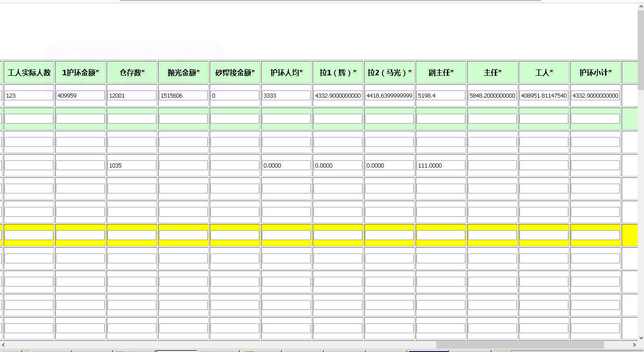Click the 护环小计 column header
The image size is (644, 352).
coord(595,73)
